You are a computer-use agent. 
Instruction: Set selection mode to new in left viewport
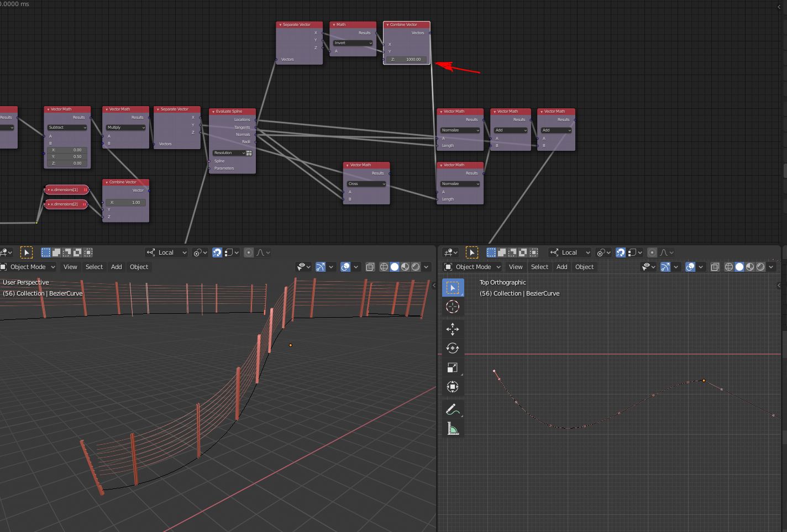point(46,252)
